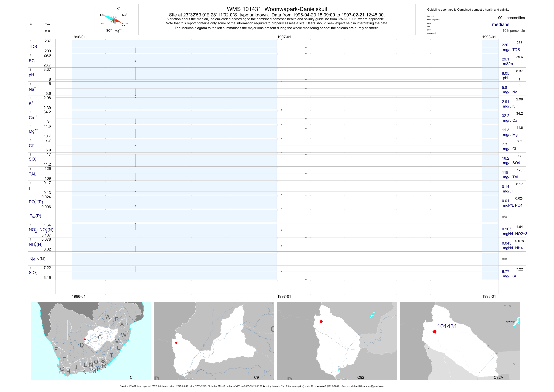Click the red dot on C9 map
Screen dimensions: 554x392
click(x=176, y=343)
